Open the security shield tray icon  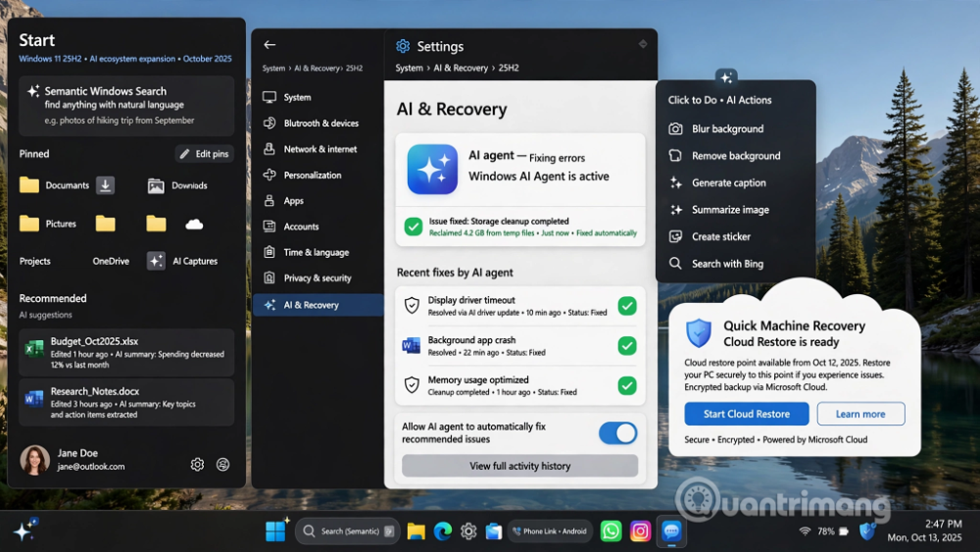click(866, 530)
